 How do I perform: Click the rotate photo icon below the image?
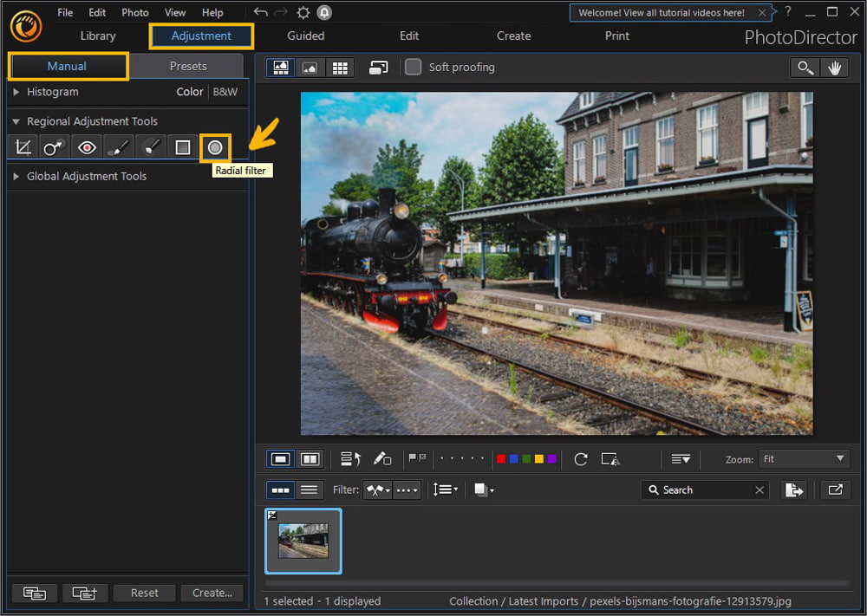(x=580, y=458)
